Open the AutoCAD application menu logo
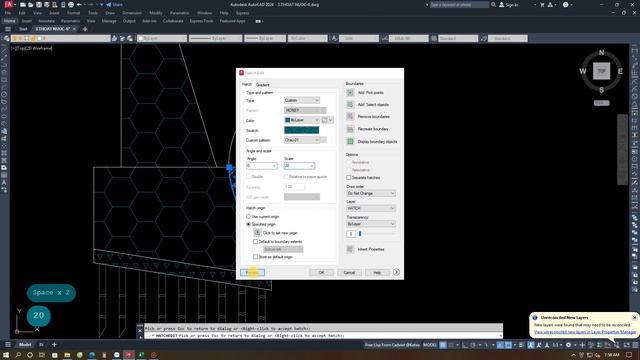 click(8, 4)
